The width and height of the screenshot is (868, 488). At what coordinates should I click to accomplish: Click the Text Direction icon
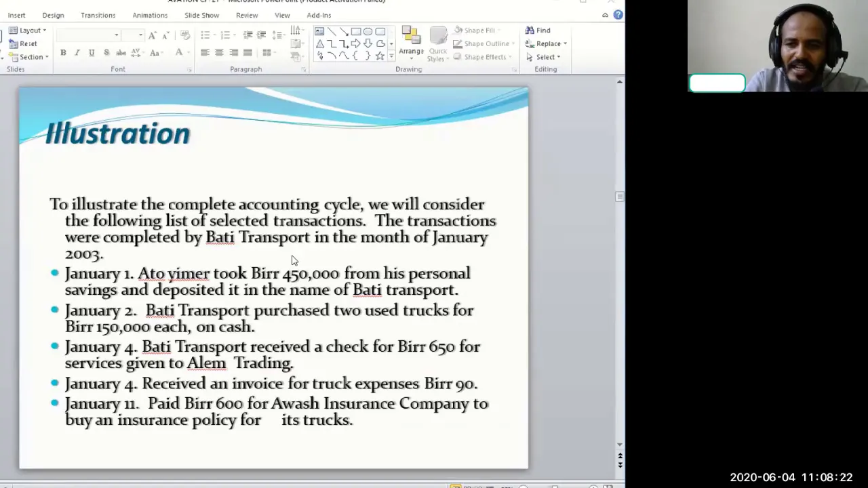click(297, 30)
